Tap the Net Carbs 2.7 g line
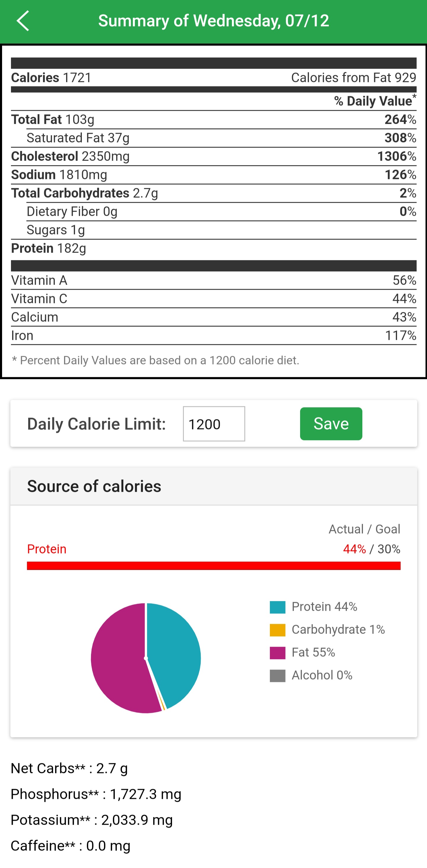This screenshot has height=868, width=427. (69, 769)
